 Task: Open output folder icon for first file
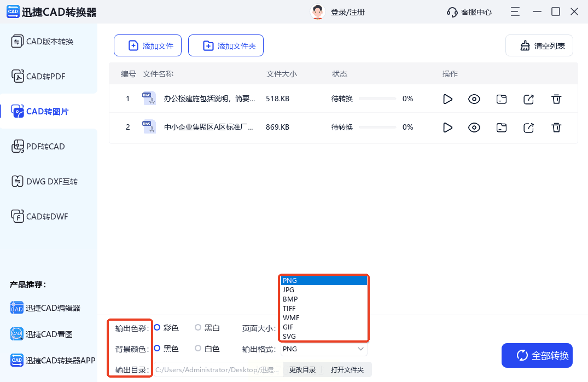coord(502,99)
